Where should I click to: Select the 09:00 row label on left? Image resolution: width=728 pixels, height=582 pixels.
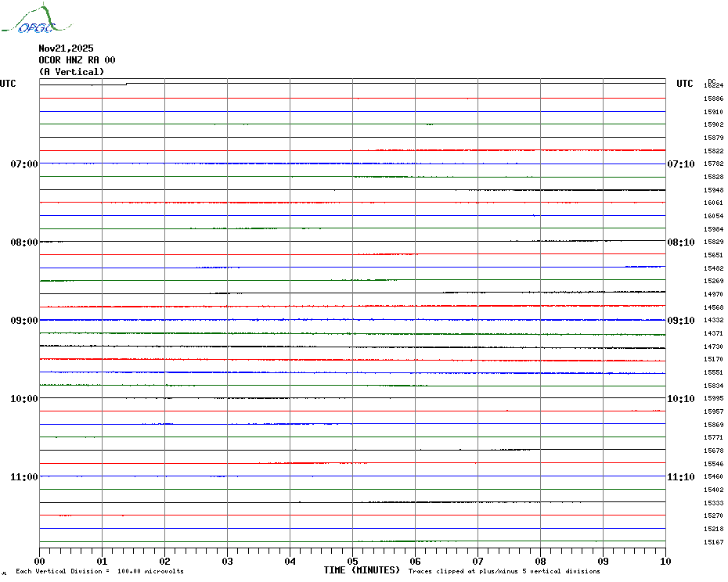click(x=23, y=321)
